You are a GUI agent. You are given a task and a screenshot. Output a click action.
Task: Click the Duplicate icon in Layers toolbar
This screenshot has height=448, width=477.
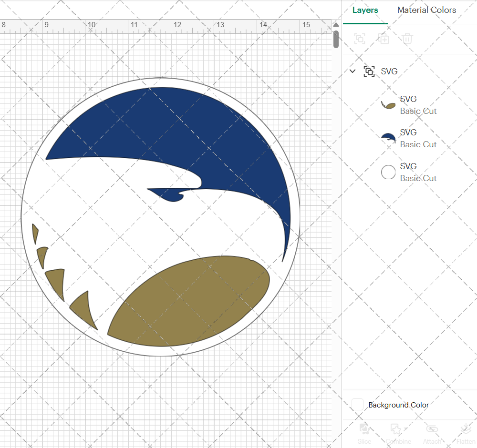click(384, 39)
